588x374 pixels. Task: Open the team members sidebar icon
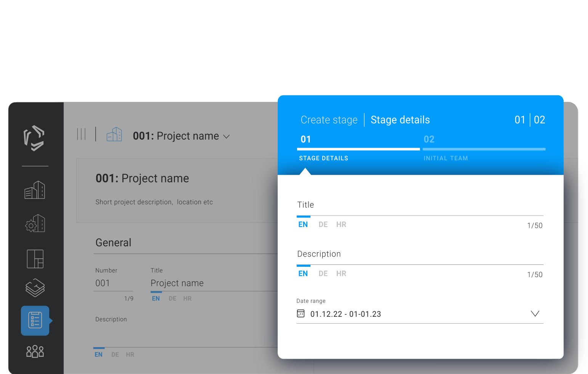pos(35,351)
